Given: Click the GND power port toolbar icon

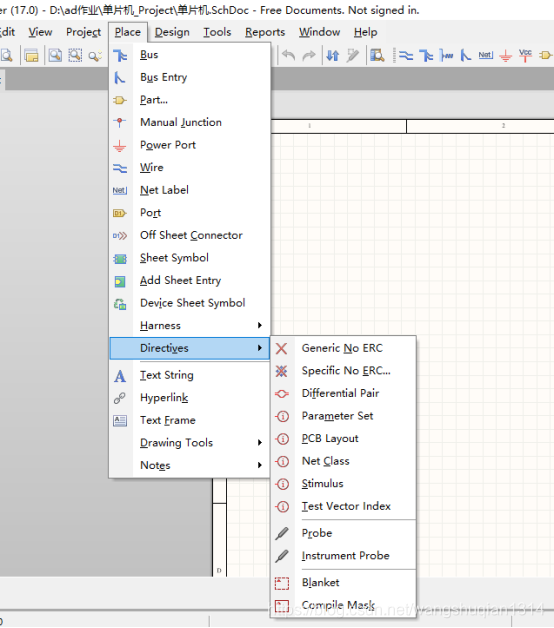Looking at the screenshot, I should [506, 55].
